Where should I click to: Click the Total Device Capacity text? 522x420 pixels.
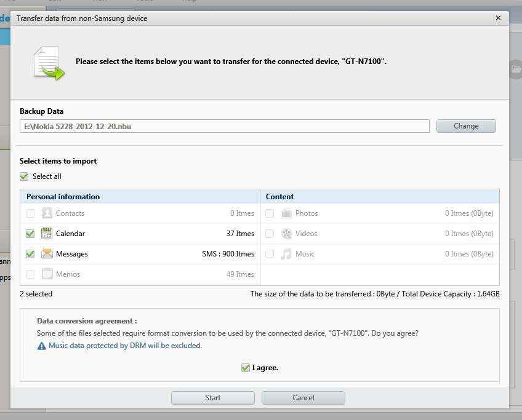(451, 294)
